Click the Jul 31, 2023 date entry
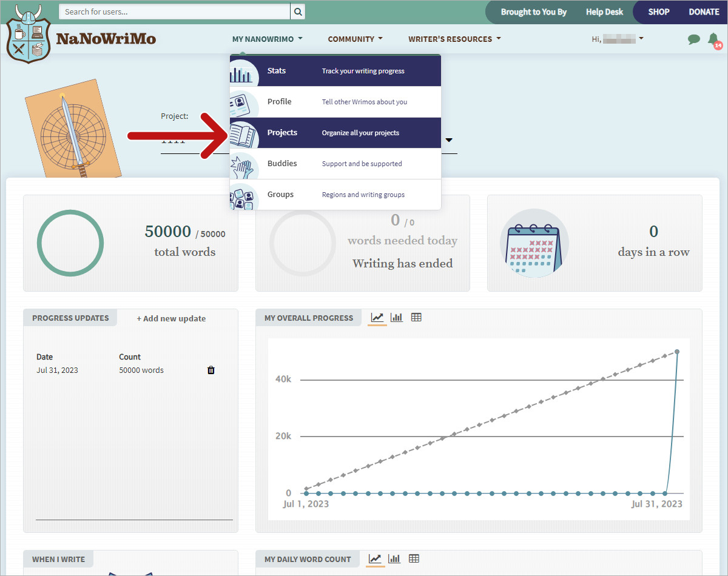This screenshot has height=576, width=728. point(57,370)
